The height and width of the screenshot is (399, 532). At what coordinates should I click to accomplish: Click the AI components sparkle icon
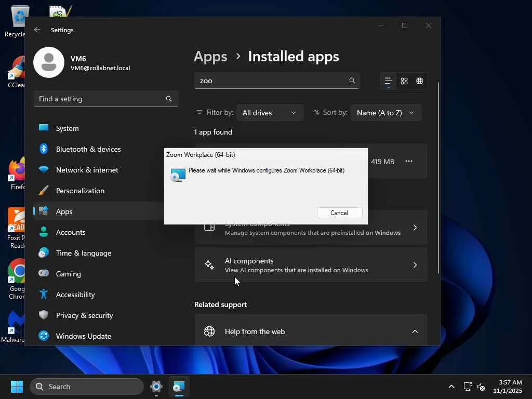209,264
